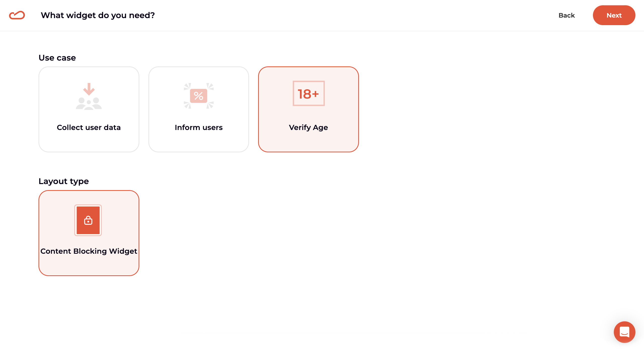
Task: Click the 'Content Blocking Widget' label text
Action: click(89, 251)
